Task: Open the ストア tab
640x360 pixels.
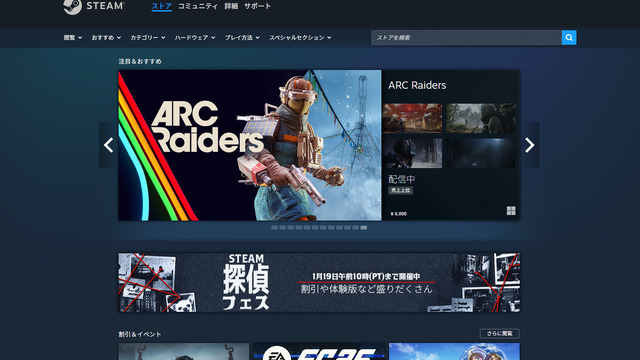Action: click(162, 6)
